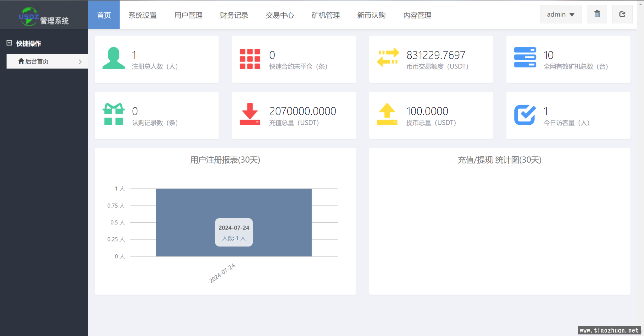This screenshot has width=644, height=336.
Task: Expand 后台首页 using the right chevron
Action: 81,61
